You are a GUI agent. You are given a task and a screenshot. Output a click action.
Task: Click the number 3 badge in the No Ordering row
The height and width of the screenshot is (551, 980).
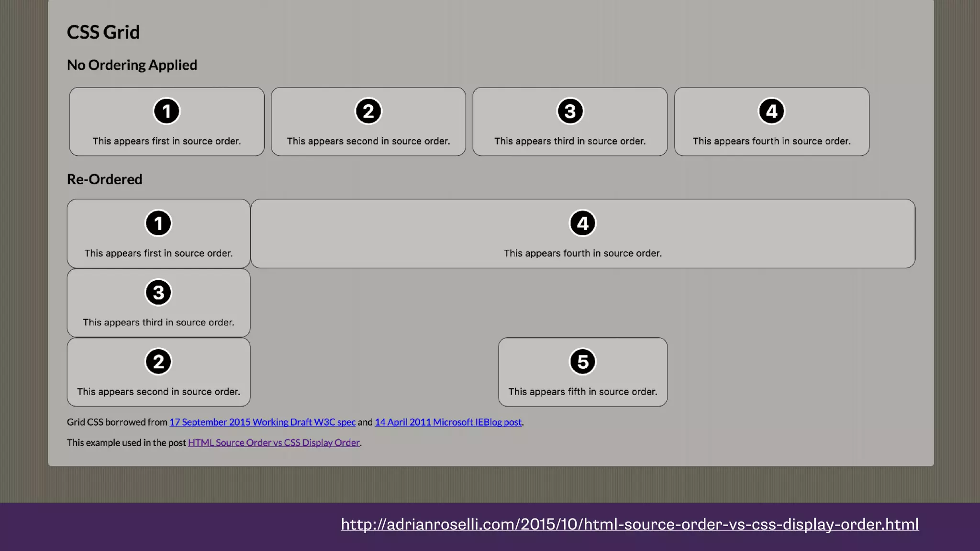570,111
